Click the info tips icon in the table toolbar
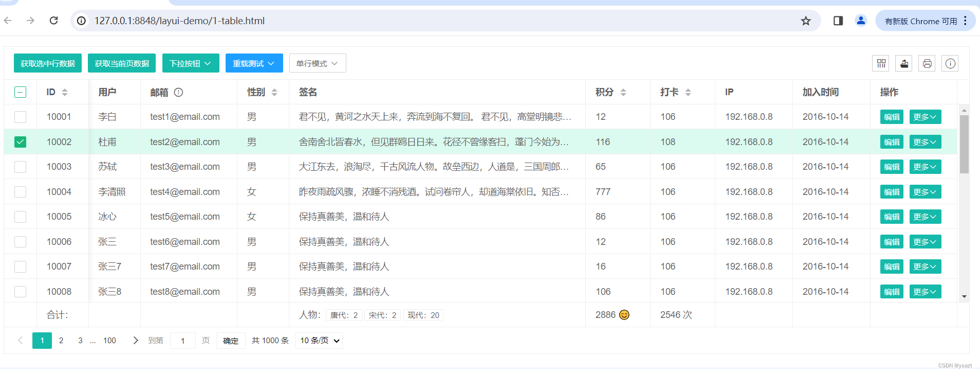 [x=950, y=63]
